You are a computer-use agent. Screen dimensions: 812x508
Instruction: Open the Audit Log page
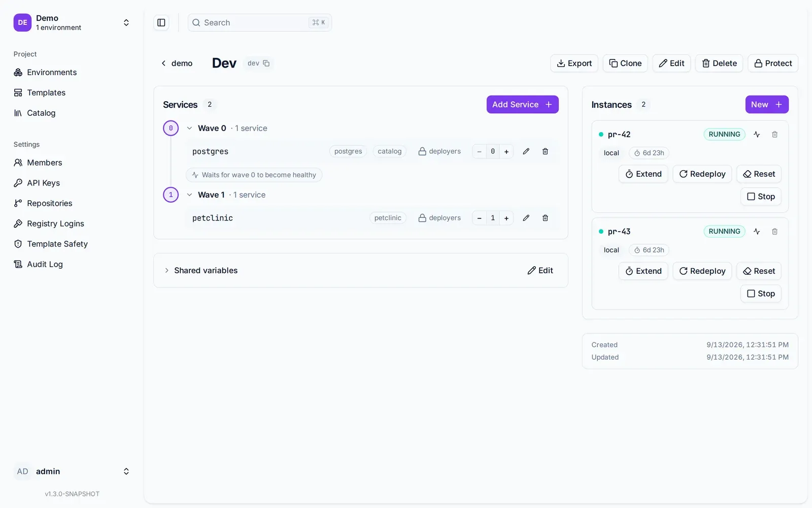72,264
